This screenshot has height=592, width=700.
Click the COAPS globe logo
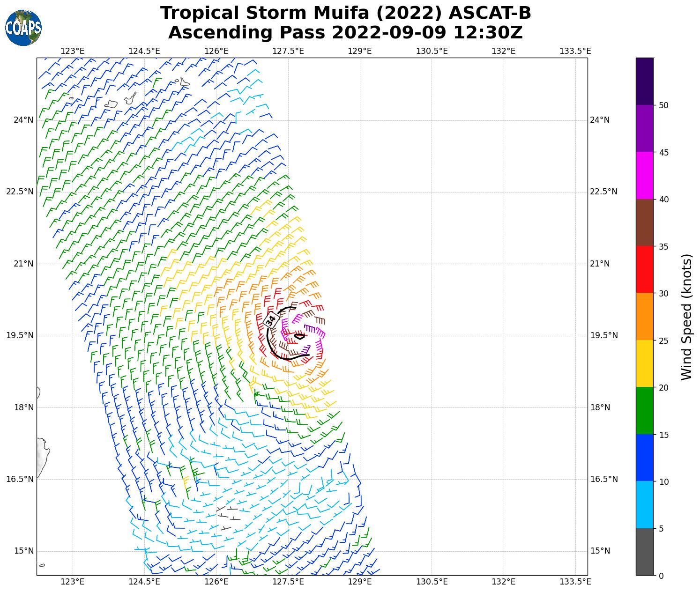click(23, 28)
